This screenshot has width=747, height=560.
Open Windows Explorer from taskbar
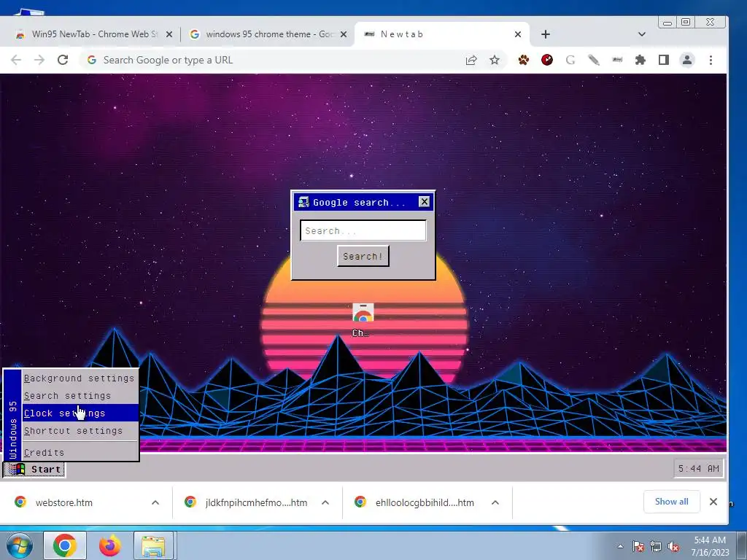(153, 545)
